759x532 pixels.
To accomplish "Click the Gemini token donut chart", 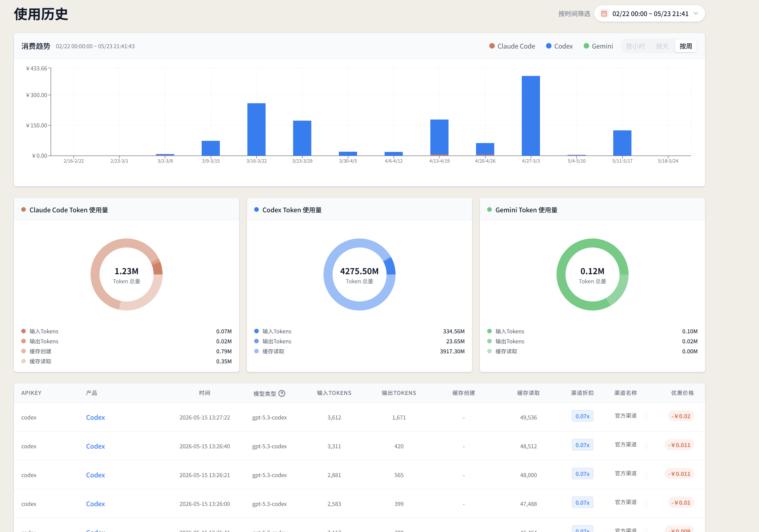I will click(x=592, y=274).
